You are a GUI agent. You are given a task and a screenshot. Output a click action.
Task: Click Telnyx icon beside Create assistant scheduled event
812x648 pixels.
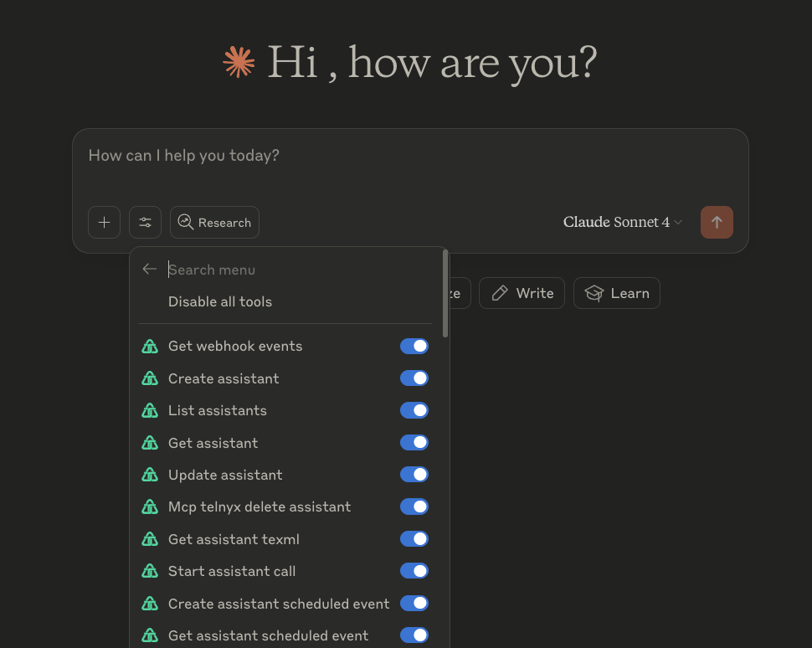click(x=150, y=603)
